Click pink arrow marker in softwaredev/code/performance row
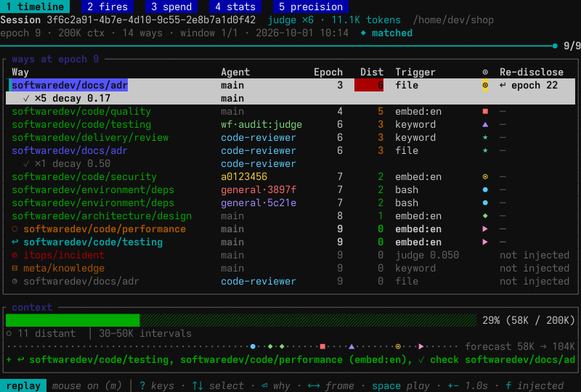Image resolution: width=581 pixels, height=392 pixels. point(485,229)
